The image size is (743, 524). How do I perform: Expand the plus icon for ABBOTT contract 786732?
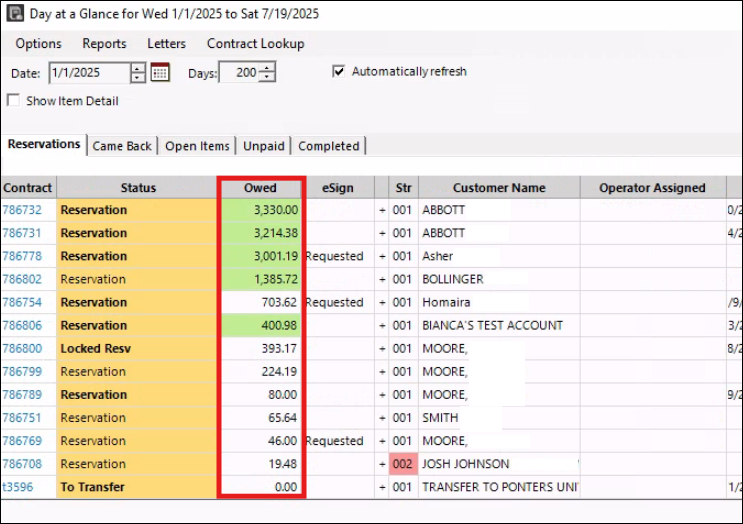(x=381, y=211)
